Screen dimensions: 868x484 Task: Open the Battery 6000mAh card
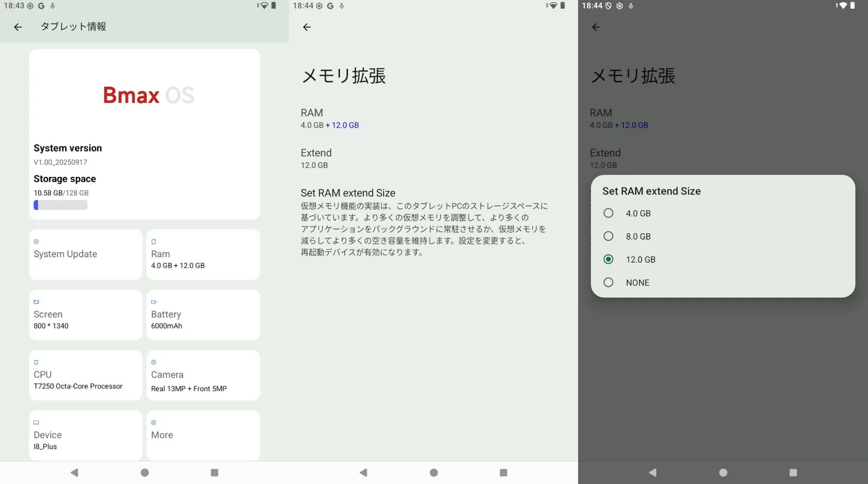[x=203, y=315]
